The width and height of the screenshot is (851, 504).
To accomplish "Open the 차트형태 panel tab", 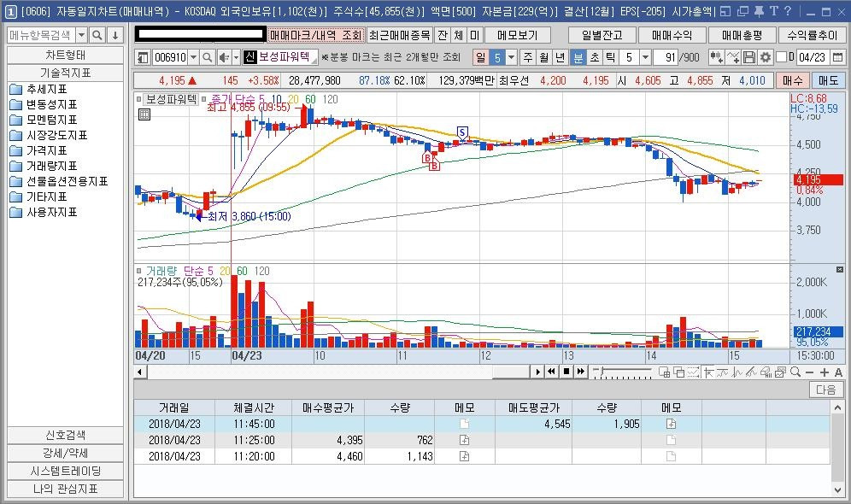I will [x=65, y=56].
